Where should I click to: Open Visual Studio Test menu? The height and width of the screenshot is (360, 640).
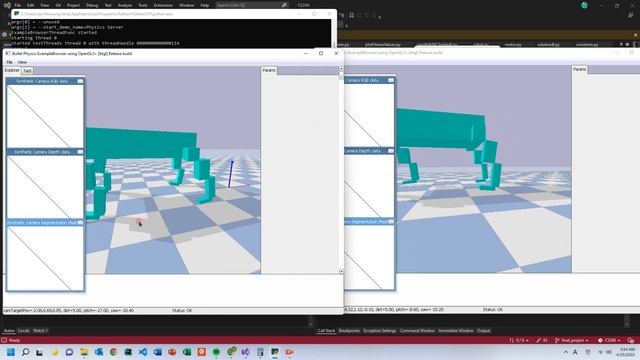point(108,5)
